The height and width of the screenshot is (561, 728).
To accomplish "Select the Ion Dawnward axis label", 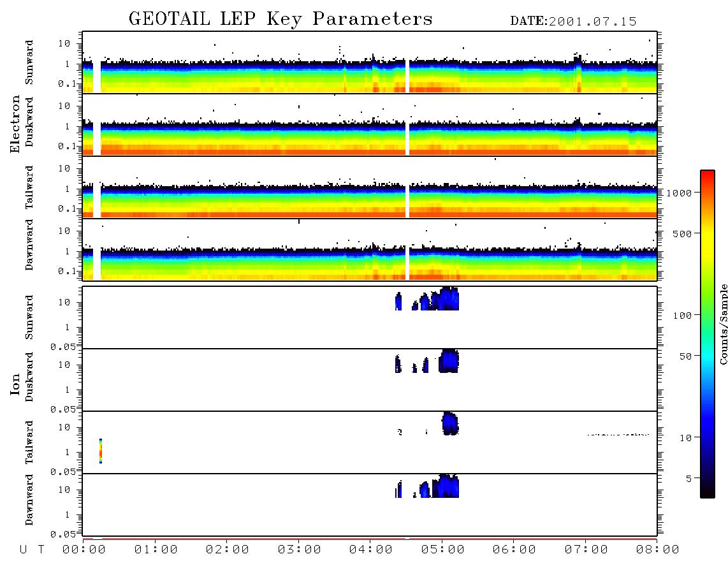I will pyautogui.click(x=29, y=500).
